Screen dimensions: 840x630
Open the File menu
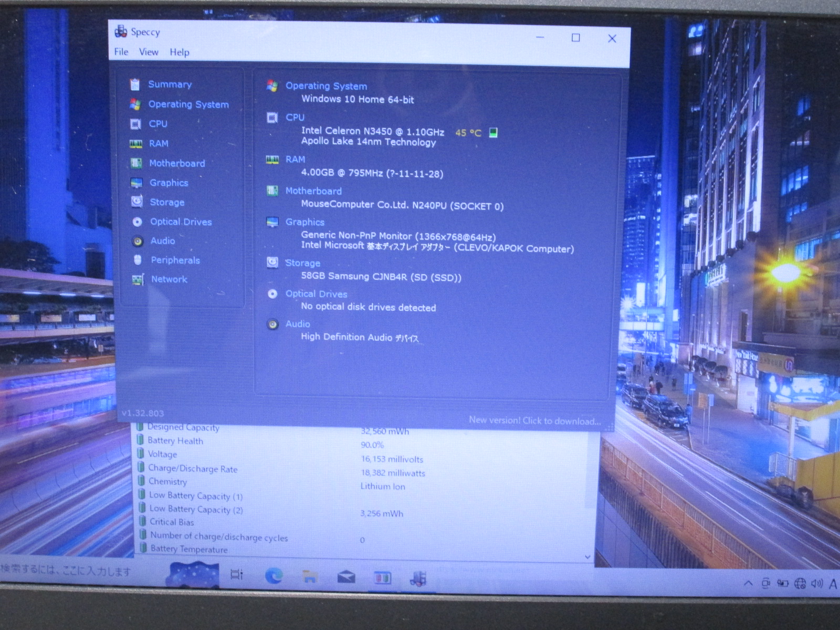point(121,52)
